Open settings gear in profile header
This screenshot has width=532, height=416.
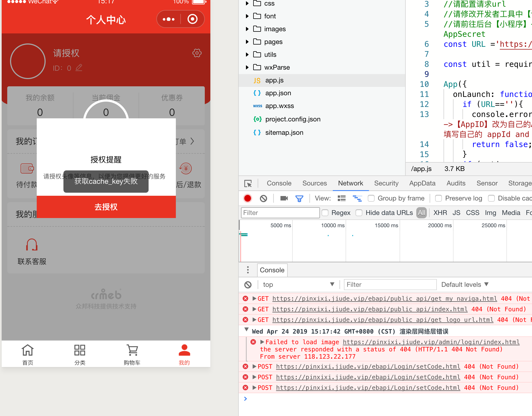[x=197, y=53]
